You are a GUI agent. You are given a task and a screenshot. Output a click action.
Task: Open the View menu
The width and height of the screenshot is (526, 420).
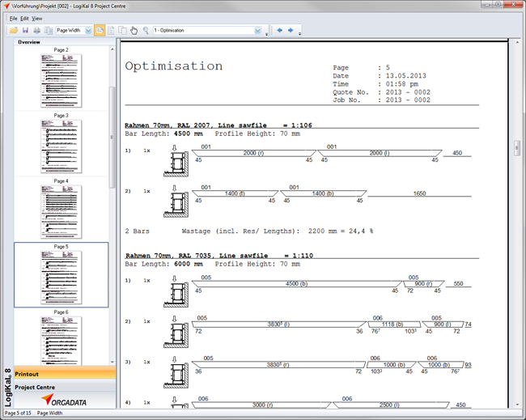click(37, 19)
